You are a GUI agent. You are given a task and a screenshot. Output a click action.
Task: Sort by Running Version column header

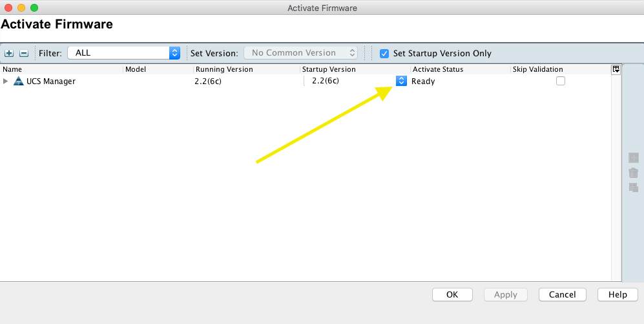coord(224,69)
